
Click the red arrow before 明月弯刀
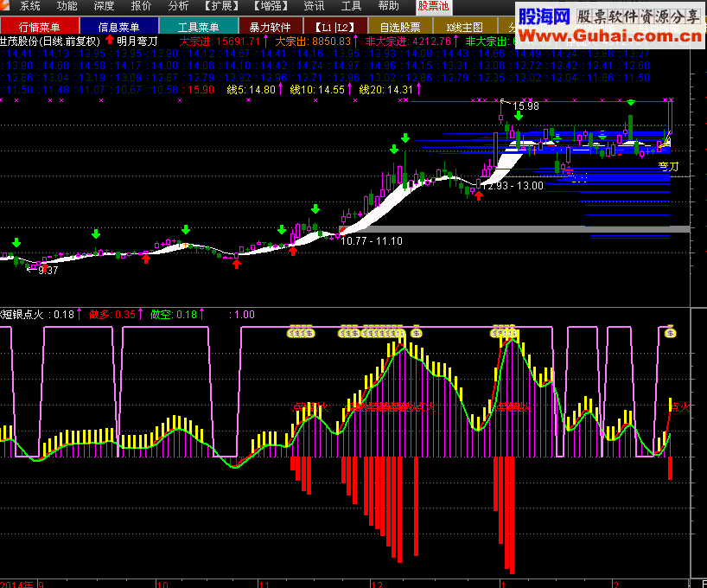(110, 40)
